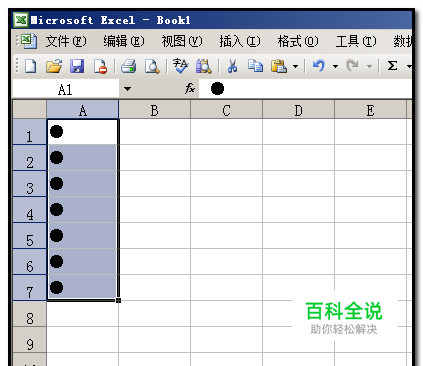This screenshot has height=366, width=423.
Task: Expand the Undo history dropdown arrow
Action: [335, 66]
